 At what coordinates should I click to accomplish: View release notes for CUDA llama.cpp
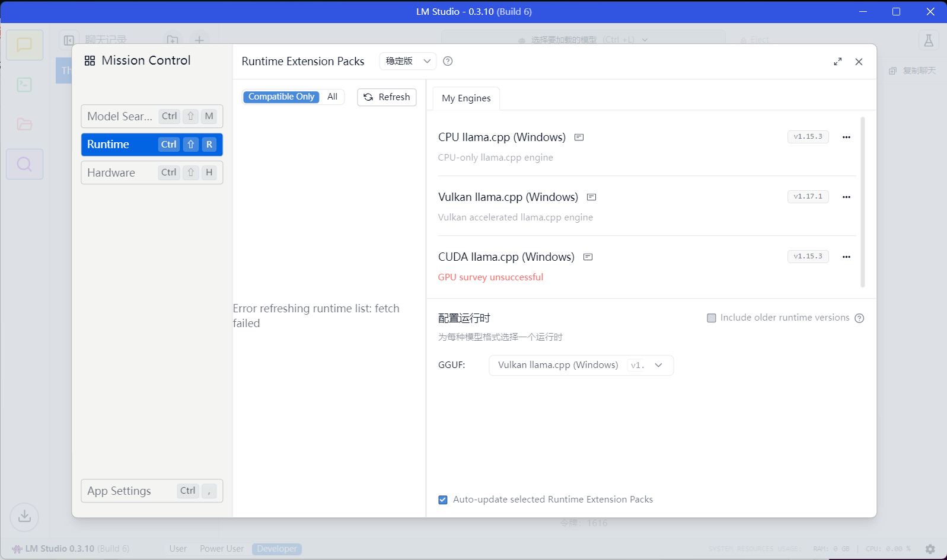point(588,257)
